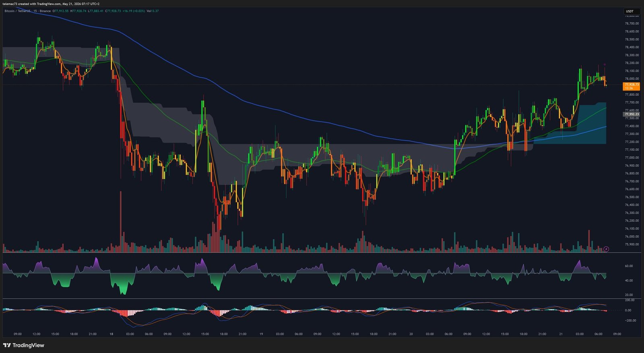Click the -200.00 level on the MACD scale
This screenshot has width=644, height=353.
pyautogui.click(x=630, y=321)
